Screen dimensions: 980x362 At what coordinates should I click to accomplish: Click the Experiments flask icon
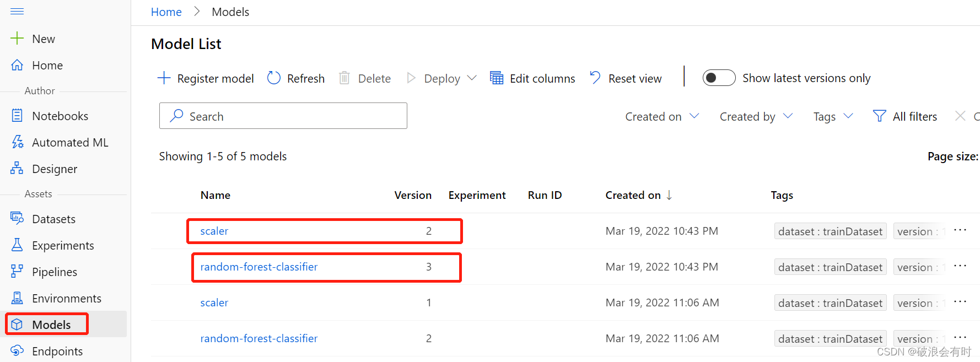[17, 245]
